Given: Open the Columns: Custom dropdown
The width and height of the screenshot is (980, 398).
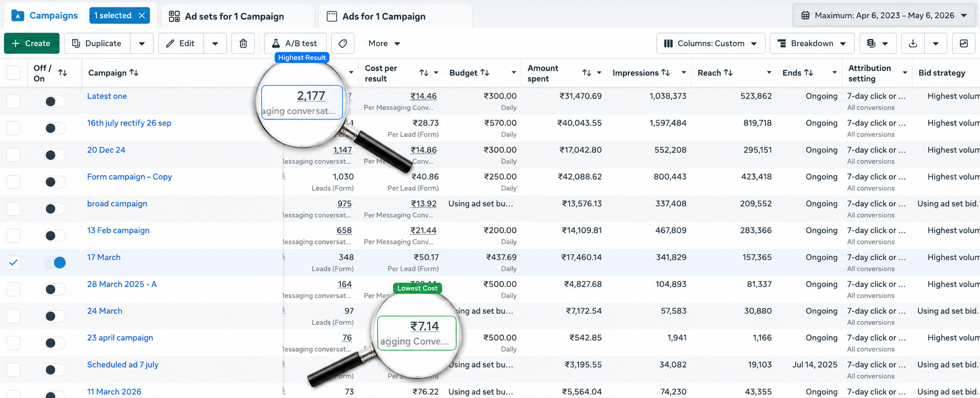Looking at the screenshot, I should pos(711,43).
